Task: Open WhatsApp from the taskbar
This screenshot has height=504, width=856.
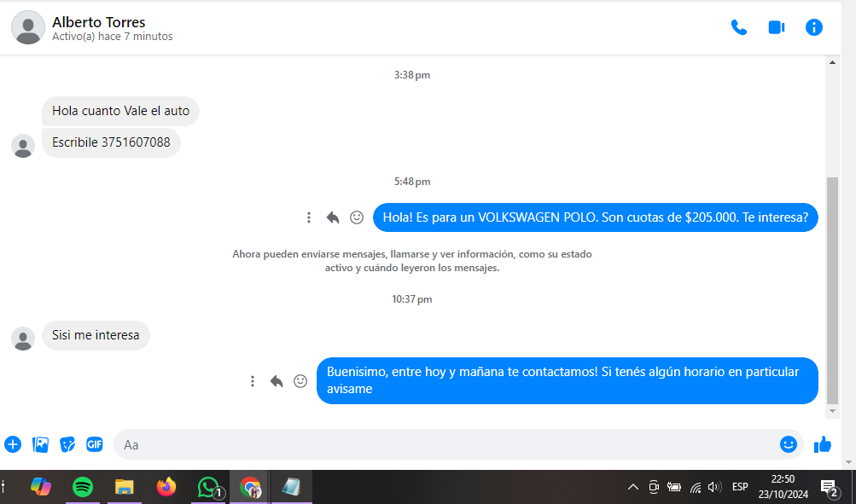Action: coord(208,487)
